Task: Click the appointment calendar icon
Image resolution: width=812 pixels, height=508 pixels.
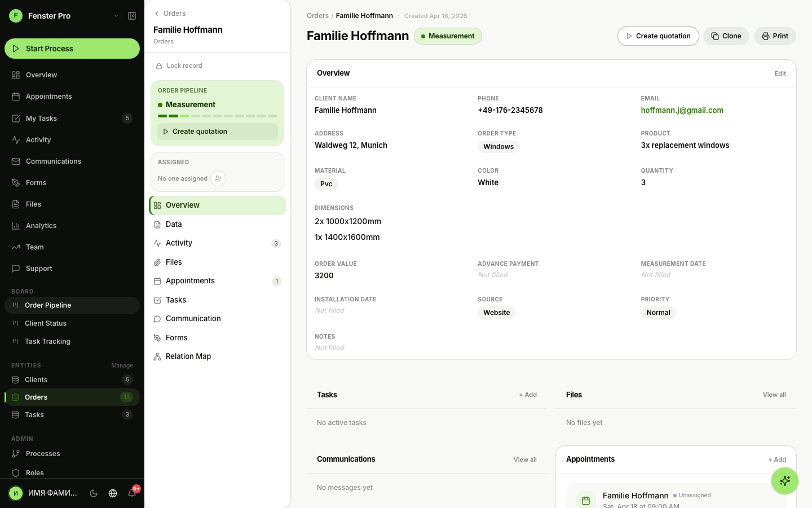Action: [586, 500]
